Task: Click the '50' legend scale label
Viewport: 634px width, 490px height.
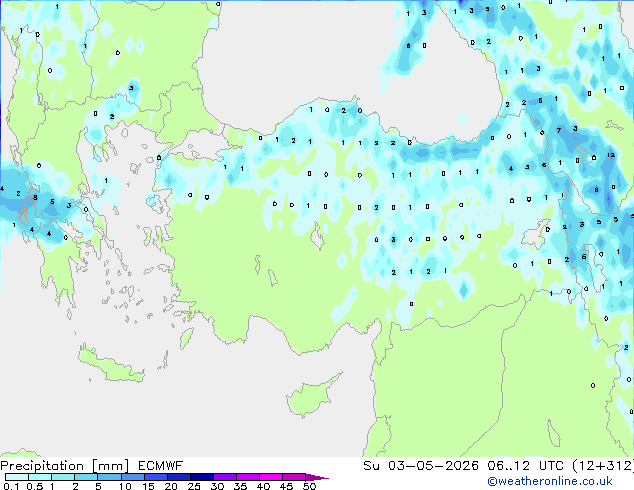Action: (x=309, y=486)
